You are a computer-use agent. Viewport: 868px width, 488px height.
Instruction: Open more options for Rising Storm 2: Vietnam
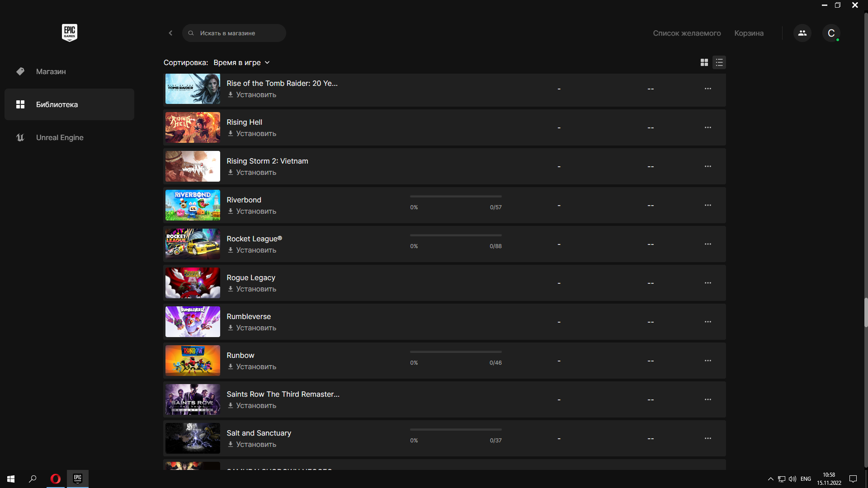click(708, 166)
